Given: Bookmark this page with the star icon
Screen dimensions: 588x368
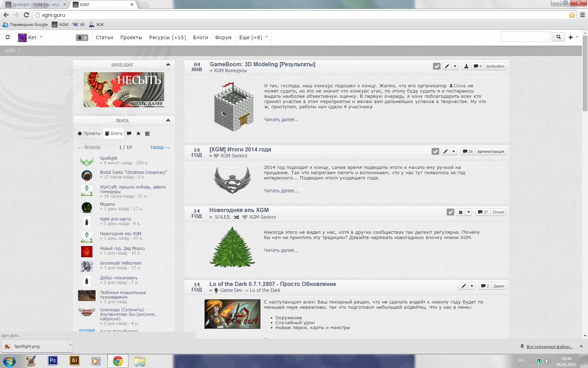Looking at the screenshot, I should click(572, 15).
